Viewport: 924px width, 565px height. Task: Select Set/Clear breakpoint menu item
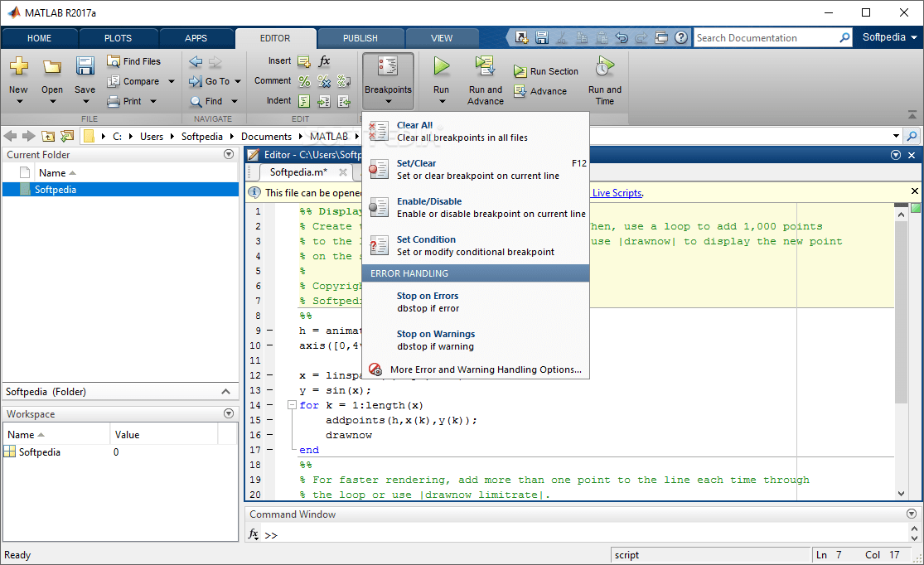(x=476, y=170)
